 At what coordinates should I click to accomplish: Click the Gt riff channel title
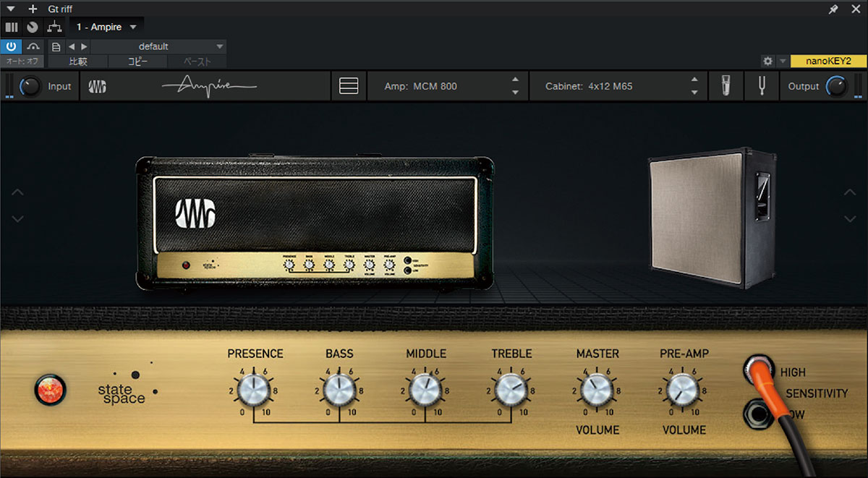pyautogui.click(x=60, y=9)
